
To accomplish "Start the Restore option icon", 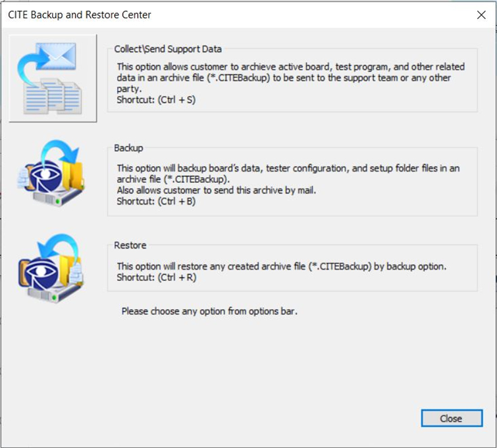I will click(51, 268).
